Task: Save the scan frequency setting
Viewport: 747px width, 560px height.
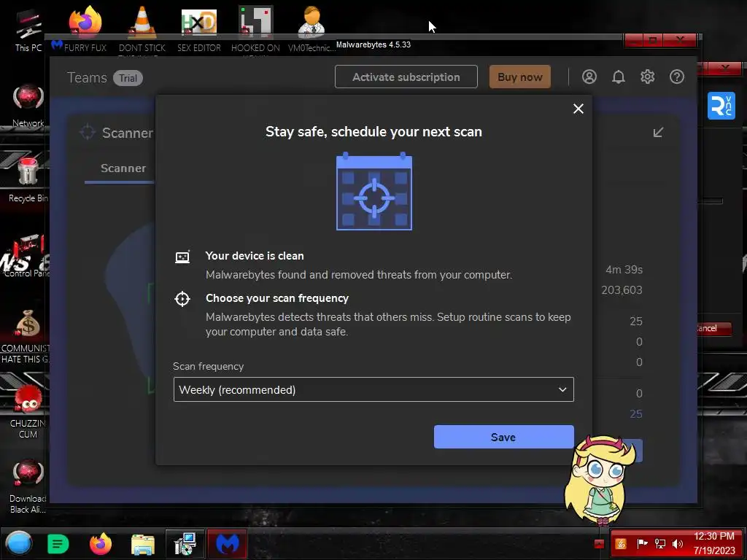Action: pos(503,437)
